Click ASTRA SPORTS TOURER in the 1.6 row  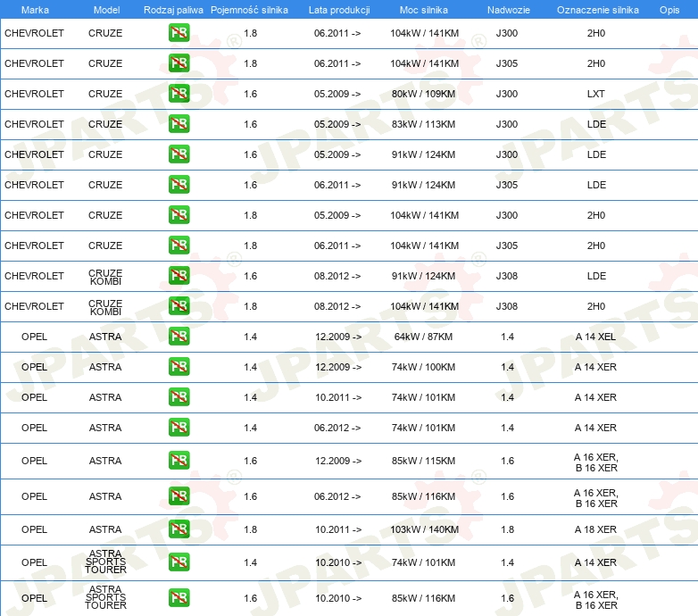pos(105,597)
